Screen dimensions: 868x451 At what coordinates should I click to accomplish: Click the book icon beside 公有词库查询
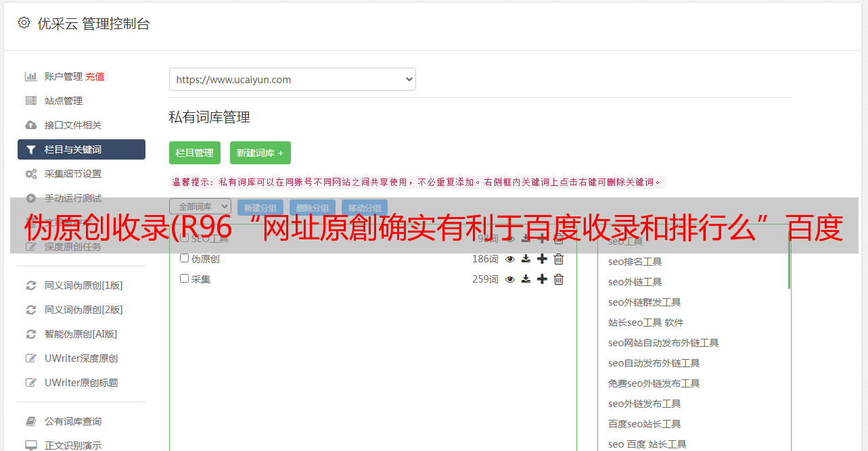(30, 421)
